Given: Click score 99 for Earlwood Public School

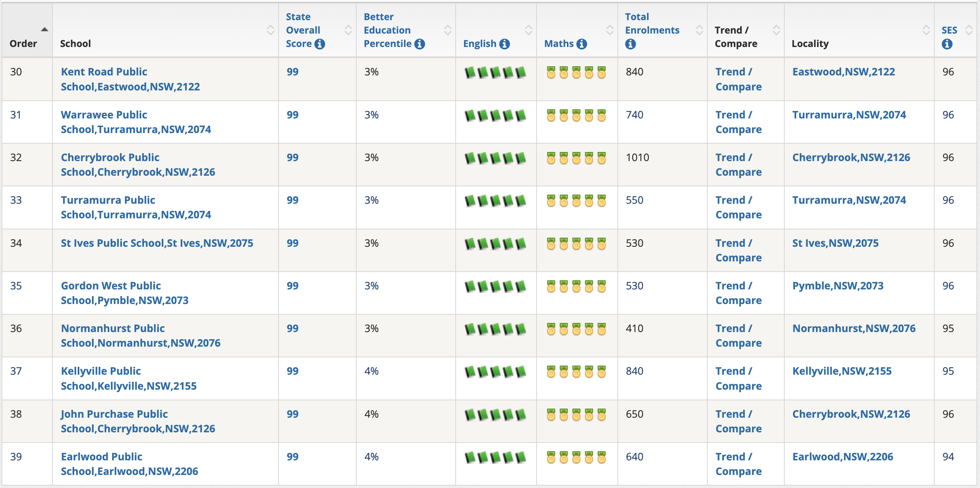Looking at the screenshot, I should coord(292,457).
